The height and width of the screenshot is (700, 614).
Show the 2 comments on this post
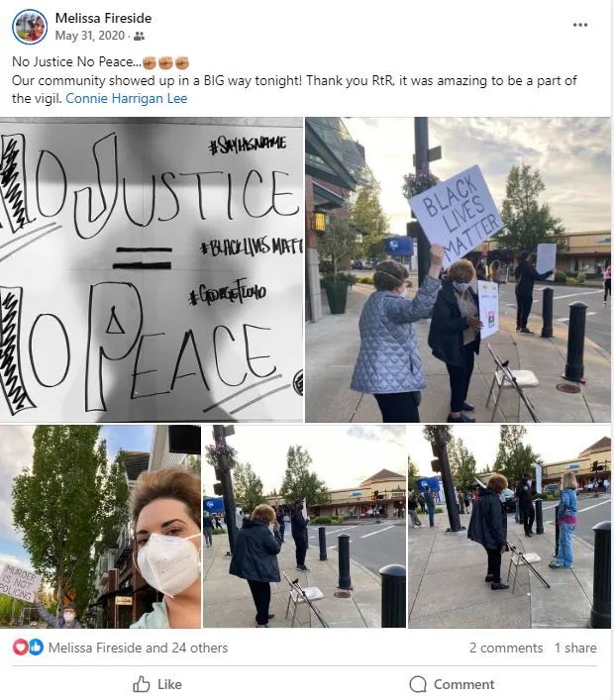pyautogui.click(x=506, y=648)
